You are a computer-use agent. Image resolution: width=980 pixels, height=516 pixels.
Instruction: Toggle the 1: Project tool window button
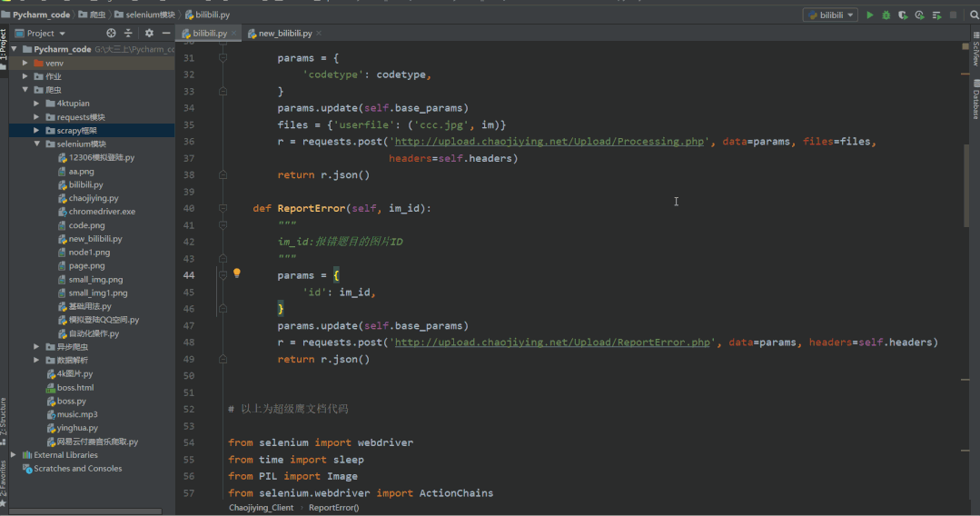click(x=4, y=49)
